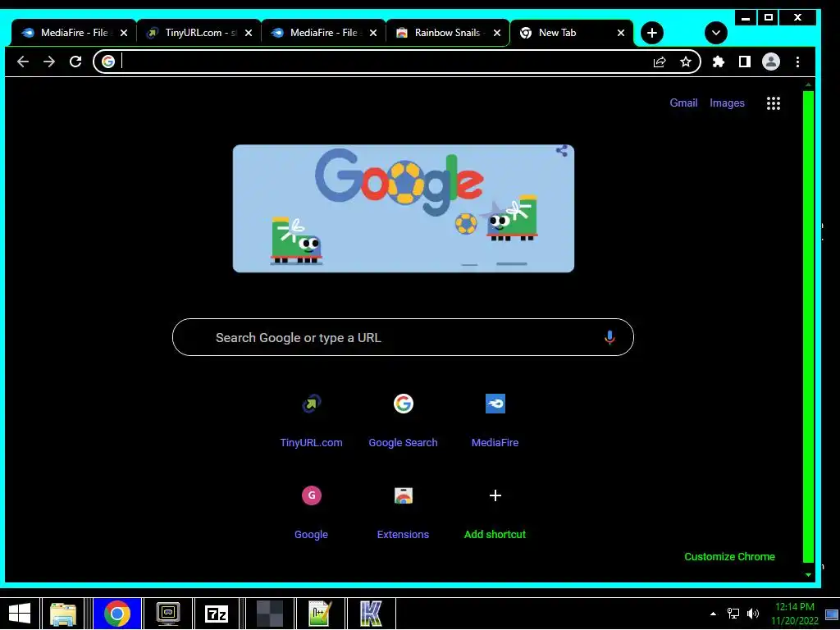Bookmark this tab with the star icon
This screenshot has width=840, height=630.
686,62
